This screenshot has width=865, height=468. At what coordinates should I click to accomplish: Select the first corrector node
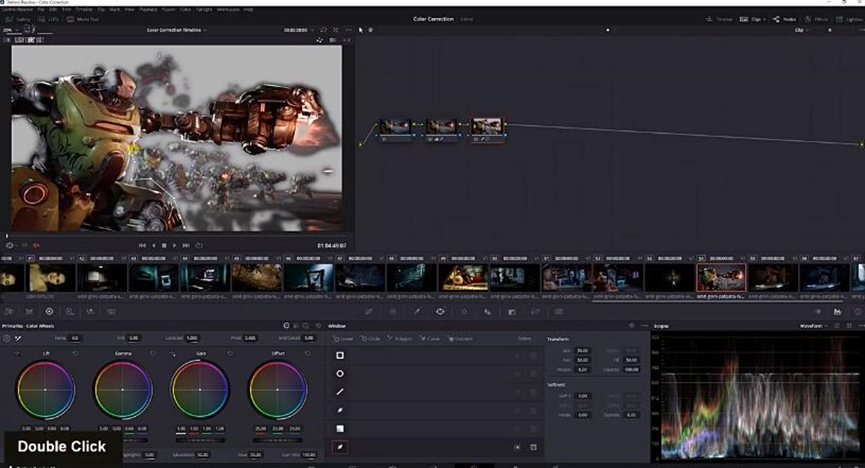(x=396, y=127)
